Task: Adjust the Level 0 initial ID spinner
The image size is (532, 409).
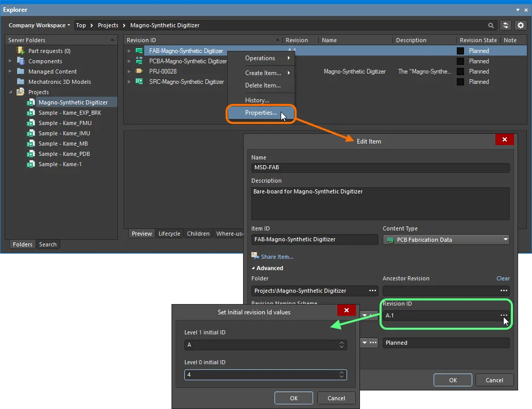Action: coord(341,375)
